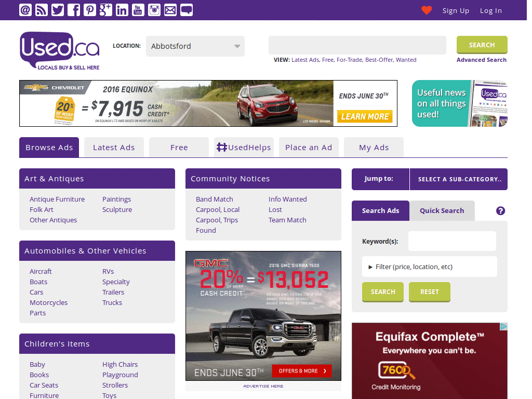Open the YouTube icon
The height and width of the screenshot is (399, 532).
click(138, 10)
